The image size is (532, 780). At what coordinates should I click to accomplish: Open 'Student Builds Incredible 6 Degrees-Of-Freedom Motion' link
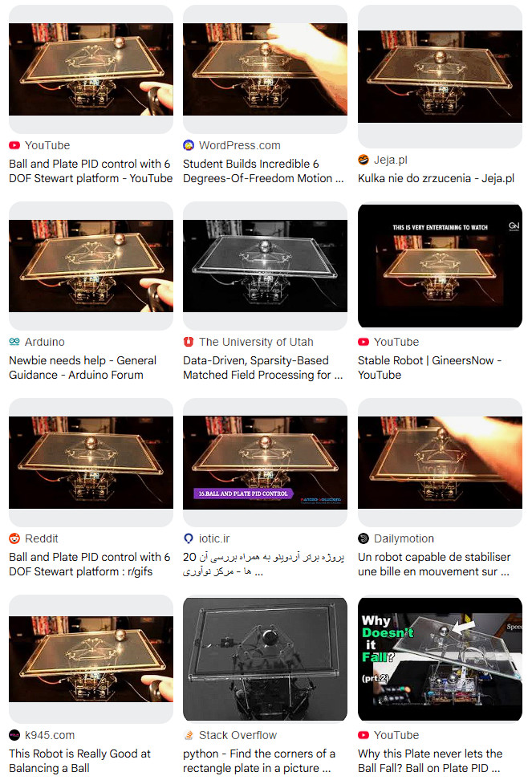point(263,171)
